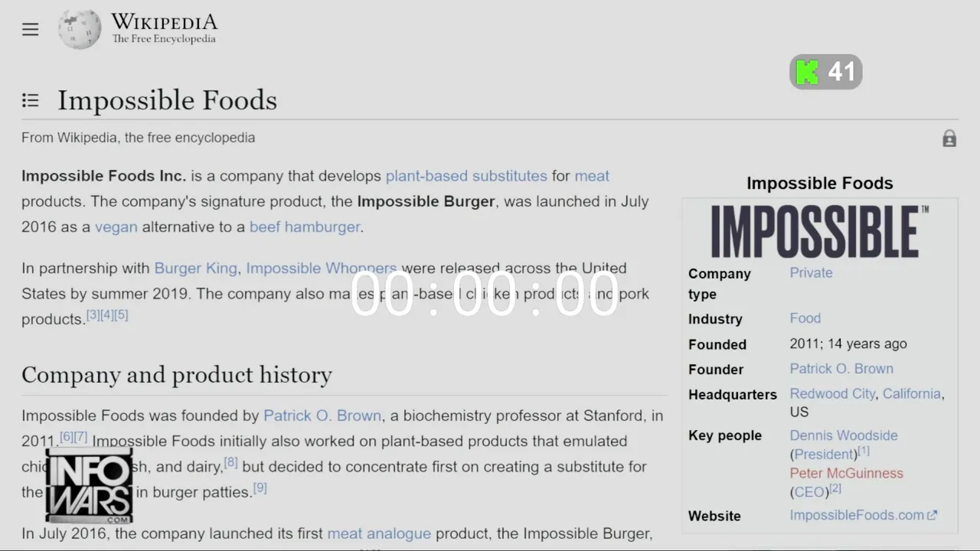Open the hamburger main menu
980x551 pixels.
(30, 29)
